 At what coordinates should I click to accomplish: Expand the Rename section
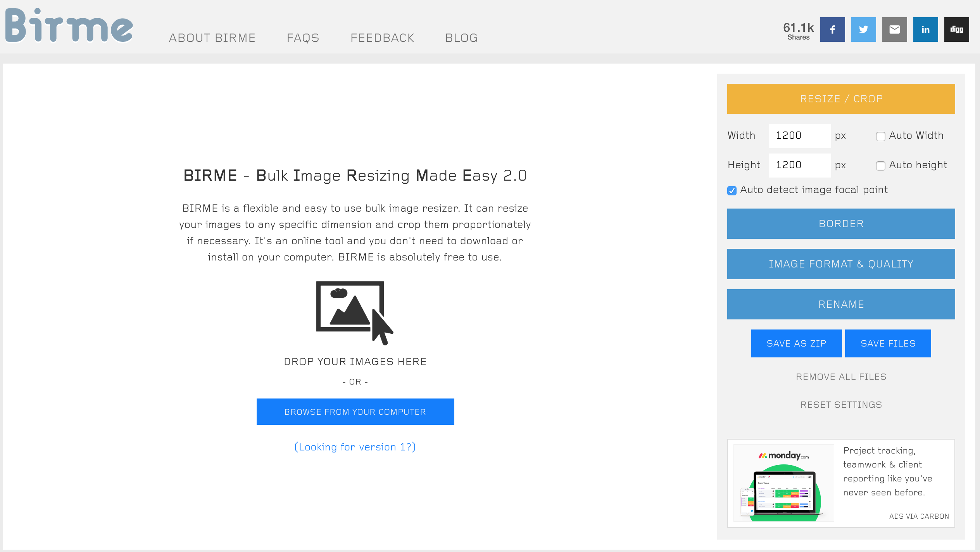point(841,304)
